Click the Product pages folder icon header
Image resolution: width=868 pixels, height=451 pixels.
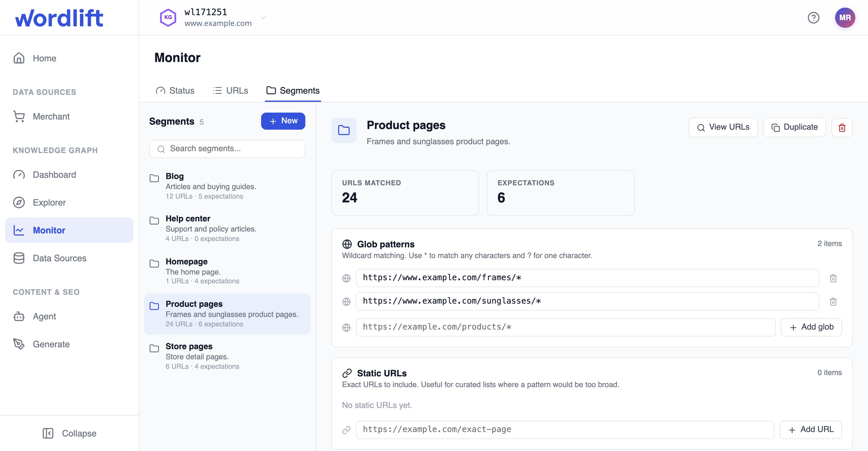[344, 130]
